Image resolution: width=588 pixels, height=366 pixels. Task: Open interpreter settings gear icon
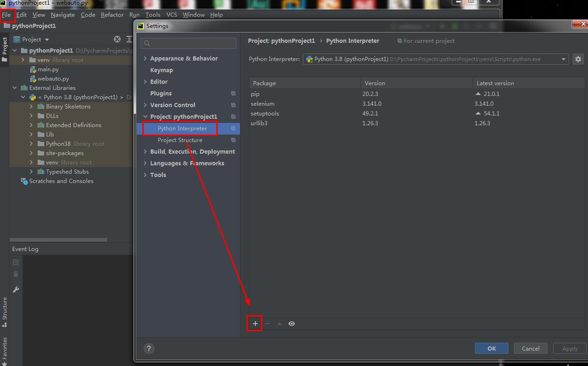pyautogui.click(x=578, y=59)
